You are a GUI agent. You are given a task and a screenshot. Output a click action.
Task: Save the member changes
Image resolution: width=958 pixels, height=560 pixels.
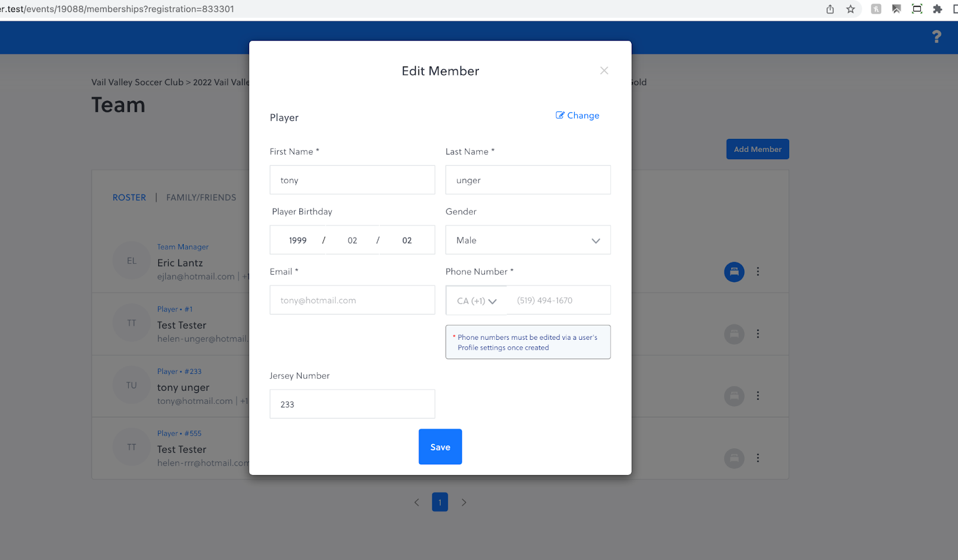coord(440,447)
